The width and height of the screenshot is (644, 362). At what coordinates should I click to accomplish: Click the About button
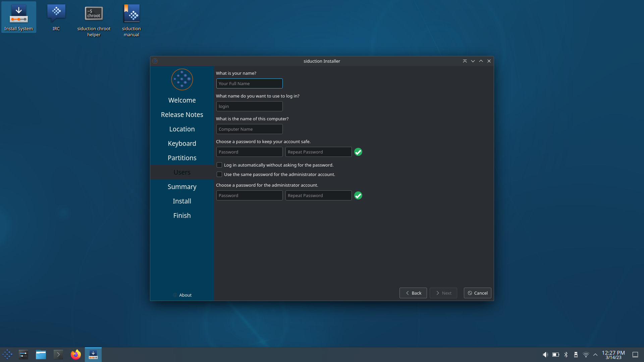click(182, 295)
